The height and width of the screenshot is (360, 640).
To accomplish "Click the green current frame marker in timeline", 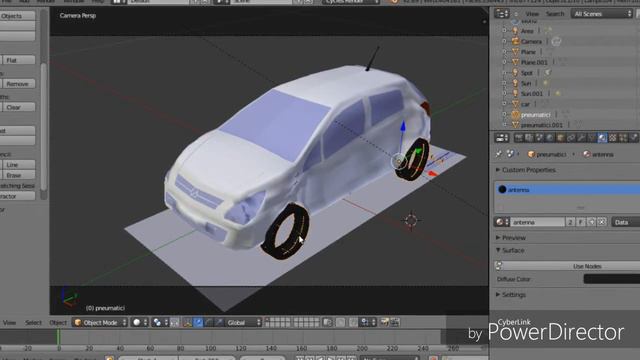I will [58, 337].
